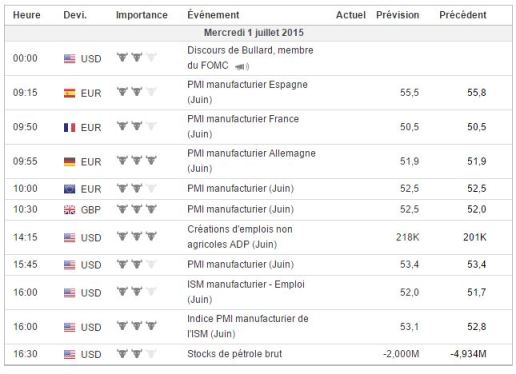The height and width of the screenshot is (374, 516).
Task: Open Créations d'emplois non agricoles ADP event
Action: tap(240, 237)
